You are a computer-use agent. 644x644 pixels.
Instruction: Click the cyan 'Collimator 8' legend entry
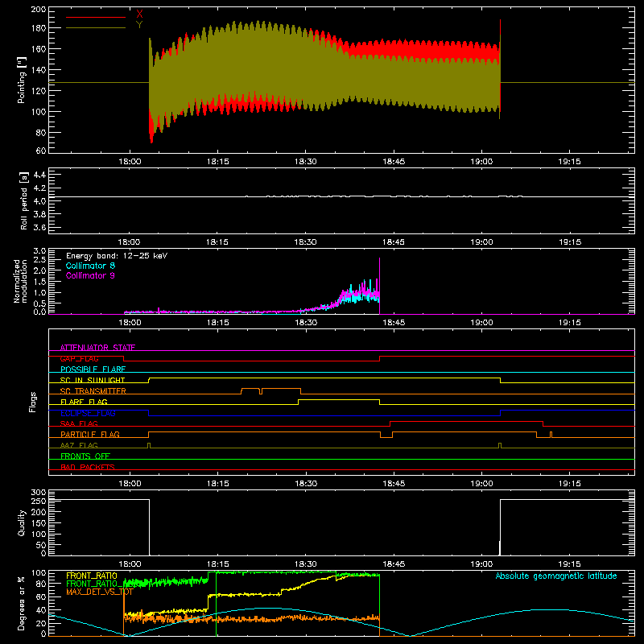(x=90, y=266)
